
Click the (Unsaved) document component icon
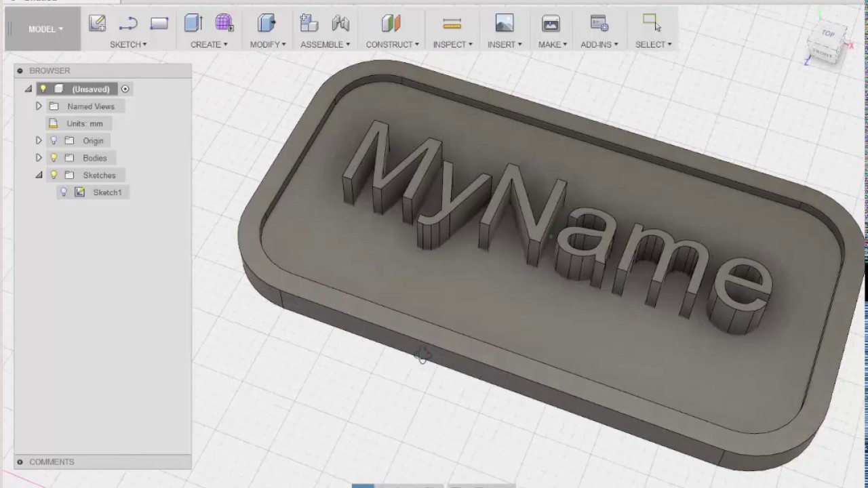[59, 89]
